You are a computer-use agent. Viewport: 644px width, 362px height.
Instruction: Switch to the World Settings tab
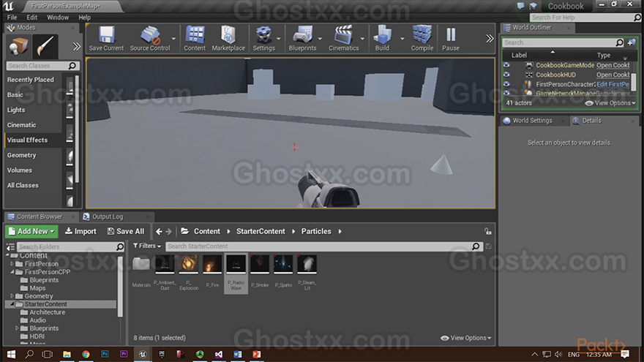point(532,121)
